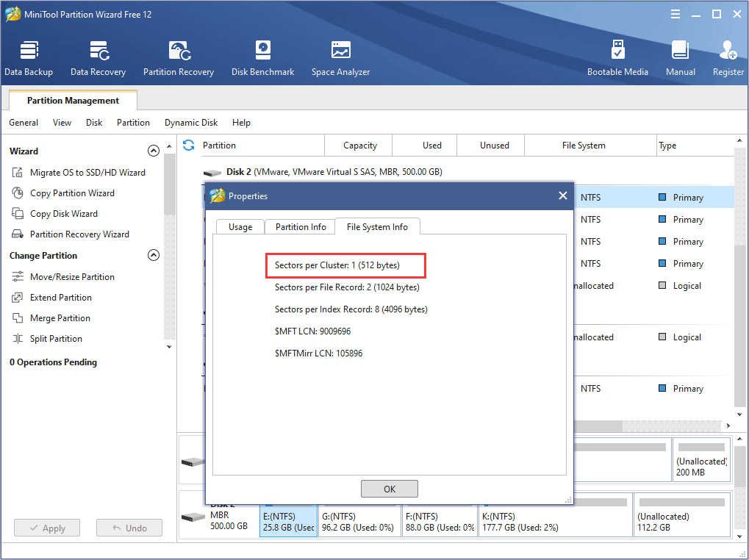Open the Dynamic Disk menu
This screenshot has height=560, width=749.
click(x=191, y=123)
